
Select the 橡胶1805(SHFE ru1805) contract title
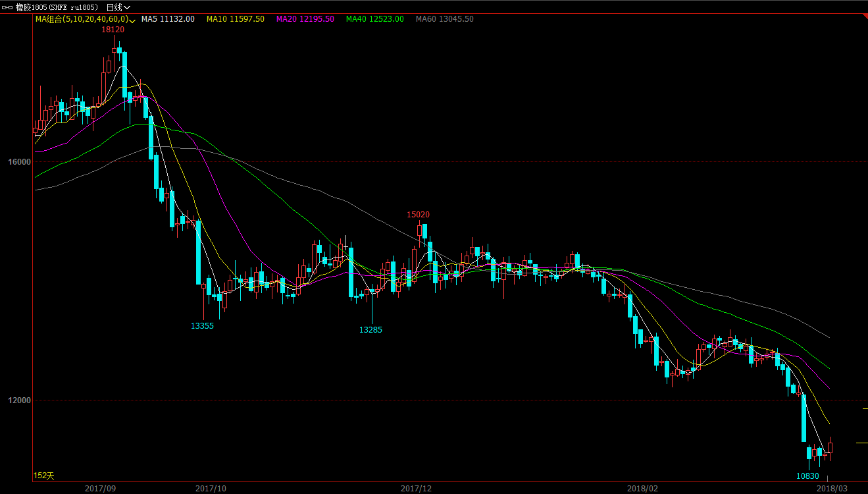(56, 7)
